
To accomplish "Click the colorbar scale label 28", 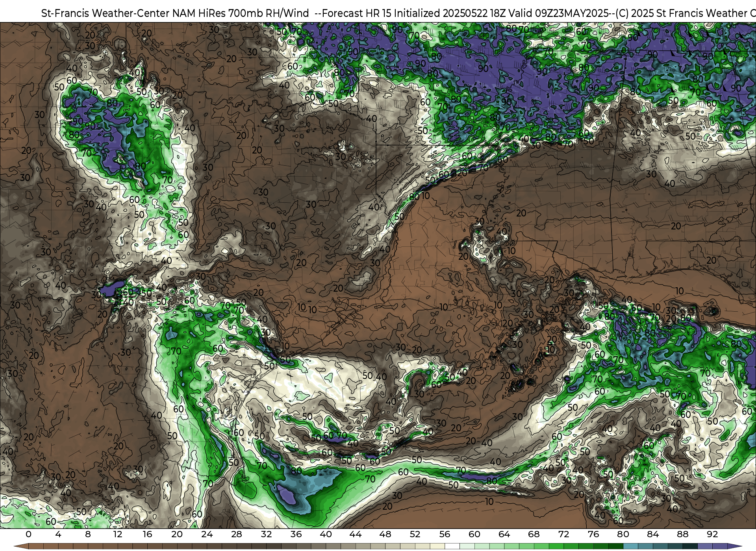I will (x=237, y=534).
